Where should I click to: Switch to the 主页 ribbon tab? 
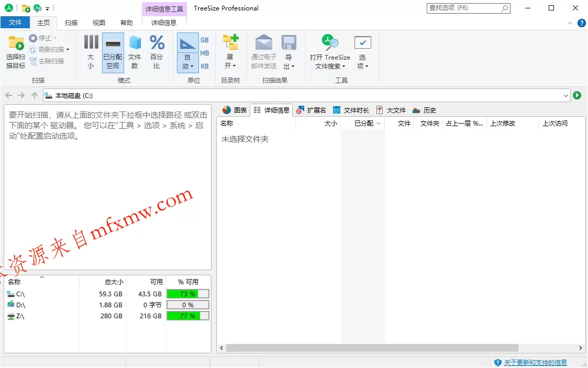[x=43, y=23]
